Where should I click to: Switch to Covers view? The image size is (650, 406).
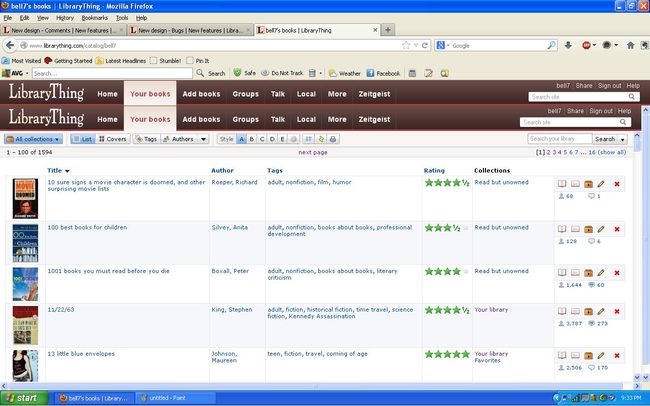click(113, 139)
